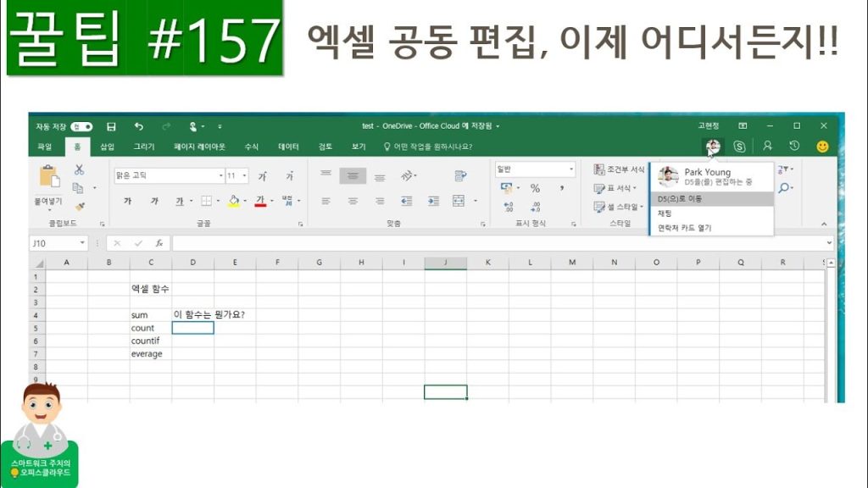Click the yellow fill color bucket

[233, 202]
